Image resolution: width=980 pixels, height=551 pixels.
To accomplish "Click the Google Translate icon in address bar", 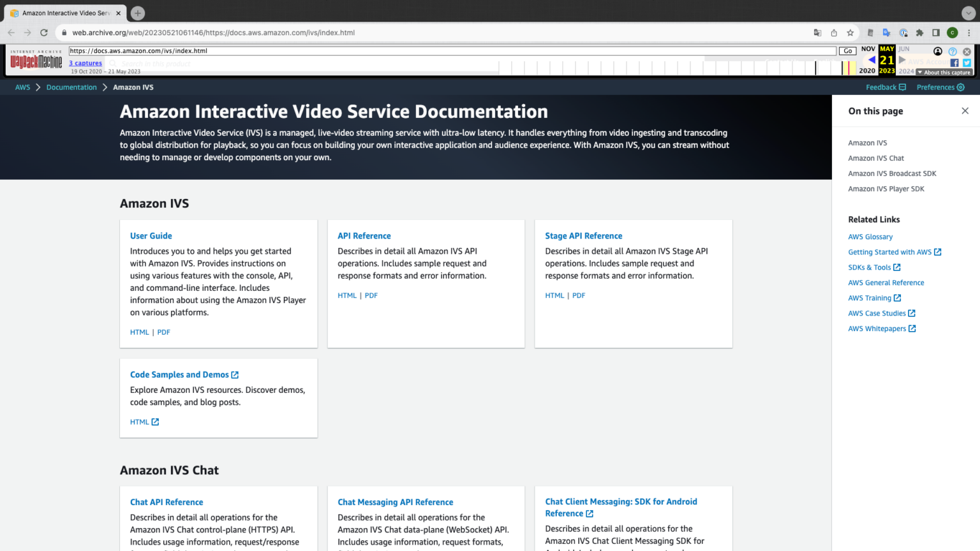I will (817, 33).
